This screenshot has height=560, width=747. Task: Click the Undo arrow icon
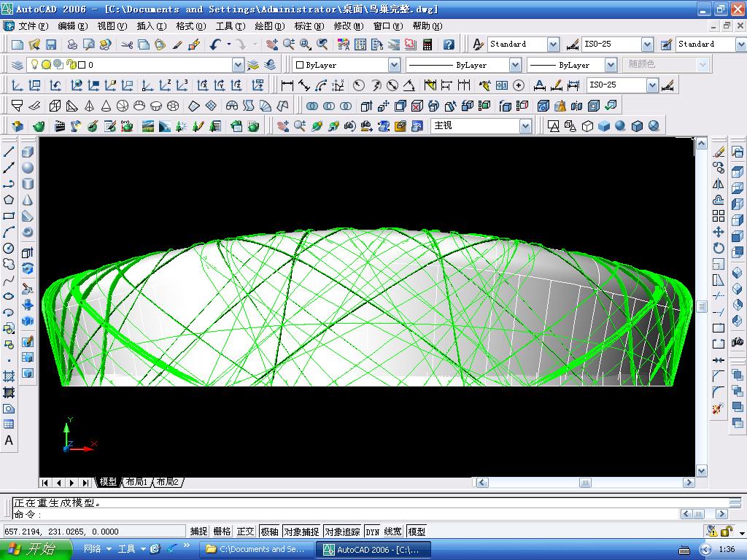point(215,44)
